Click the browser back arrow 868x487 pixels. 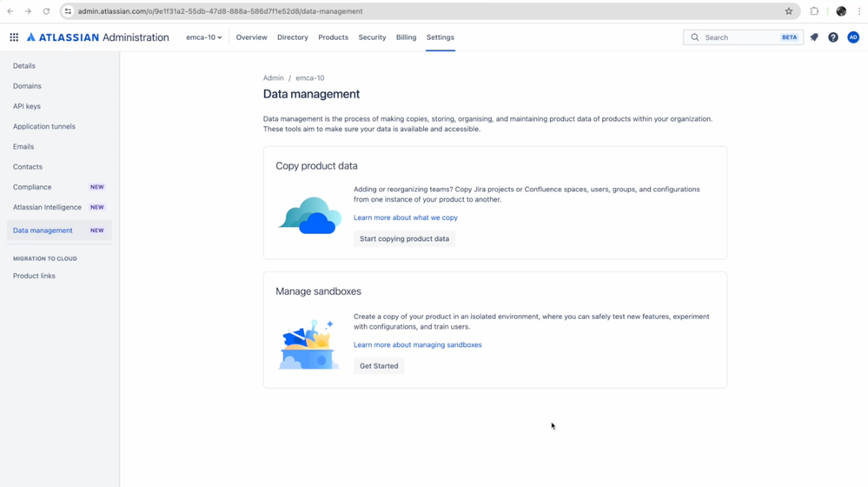[x=10, y=11]
